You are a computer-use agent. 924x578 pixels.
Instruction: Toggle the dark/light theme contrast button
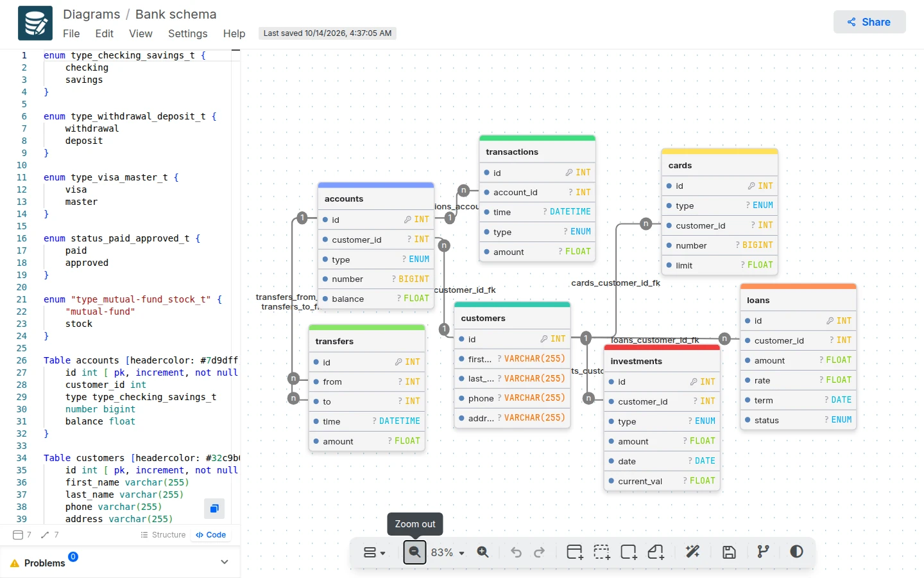click(796, 552)
